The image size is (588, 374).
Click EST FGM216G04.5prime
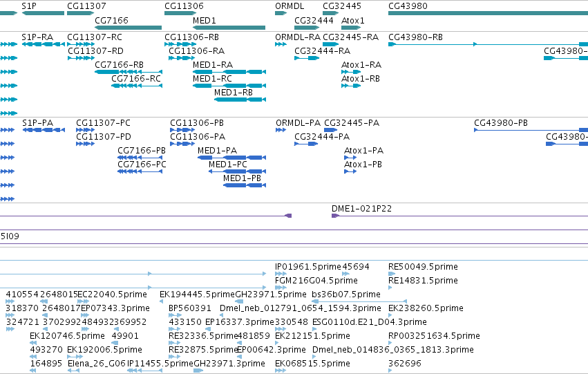(316, 281)
